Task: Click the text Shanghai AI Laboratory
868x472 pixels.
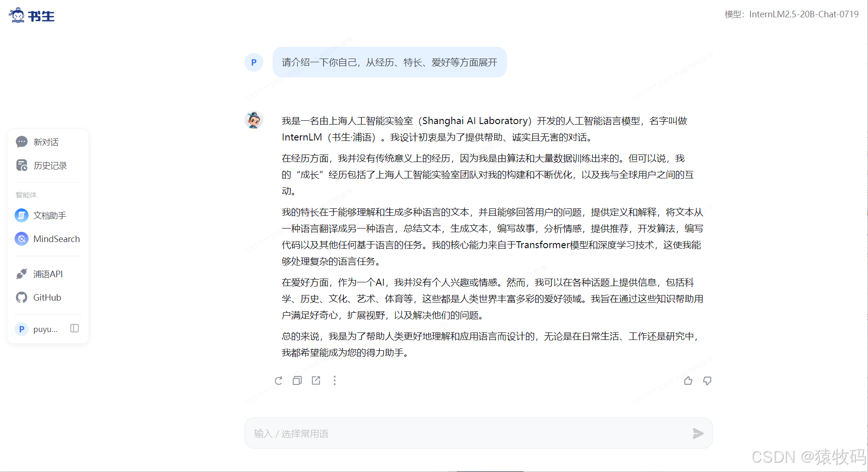Action: (x=475, y=121)
